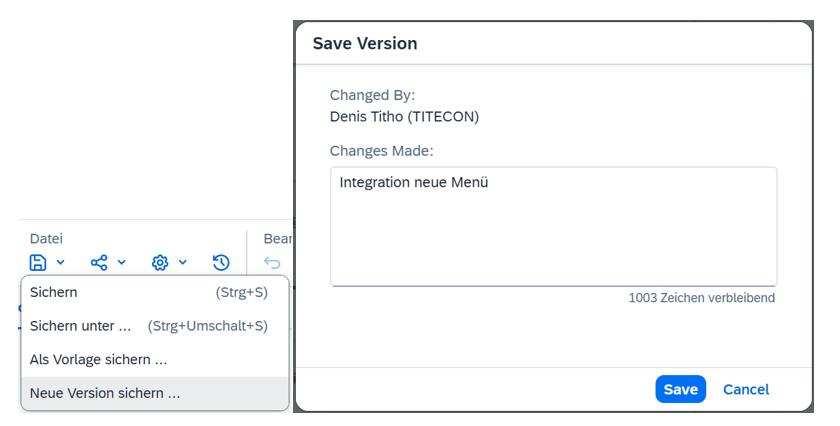840x426 pixels.
Task: Select 'Neue Version sichern ...' menu entry
Action: pyautogui.click(x=105, y=393)
